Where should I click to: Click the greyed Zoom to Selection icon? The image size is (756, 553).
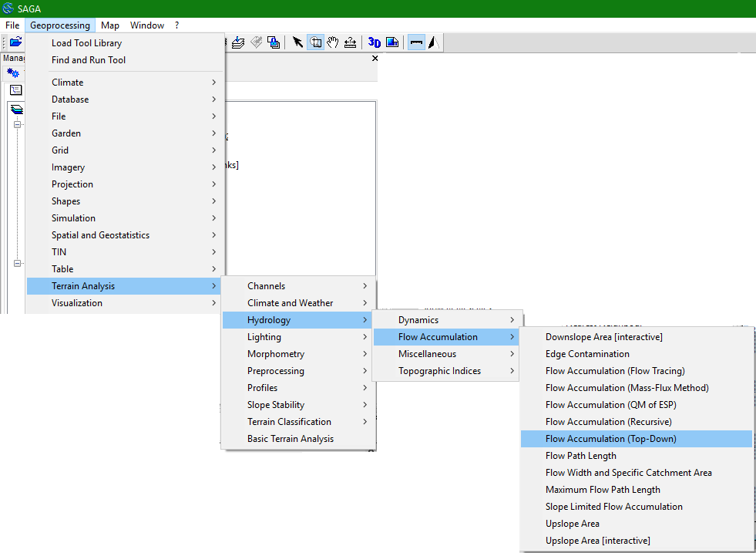(256, 42)
